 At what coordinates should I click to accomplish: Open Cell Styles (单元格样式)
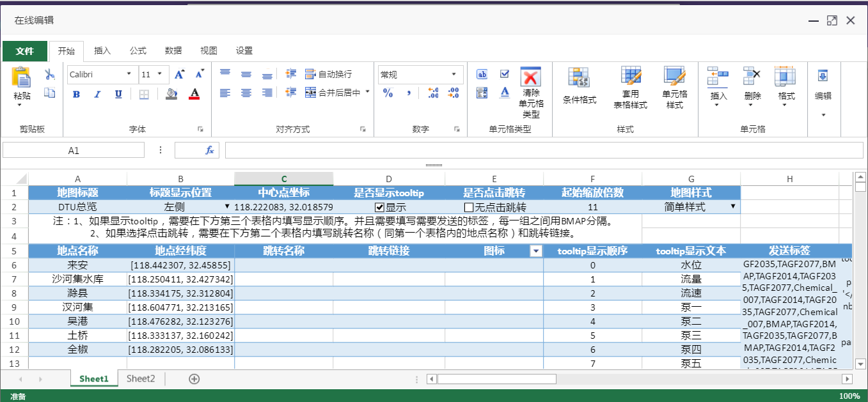tap(675, 88)
